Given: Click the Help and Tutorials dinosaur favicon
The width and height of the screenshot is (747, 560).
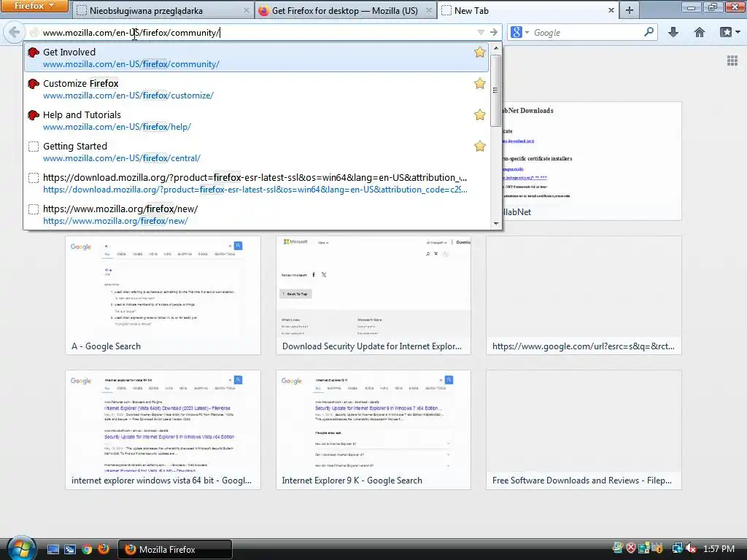Looking at the screenshot, I should 34,114.
